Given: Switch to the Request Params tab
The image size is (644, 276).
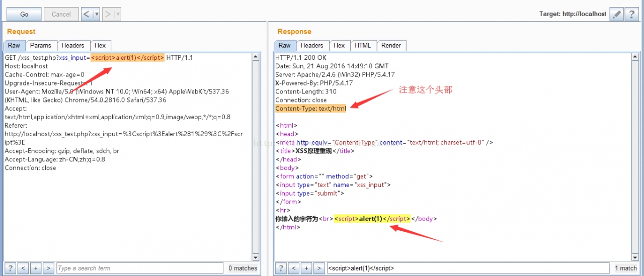Looking at the screenshot, I should pyautogui.click(x=41, y=45).
